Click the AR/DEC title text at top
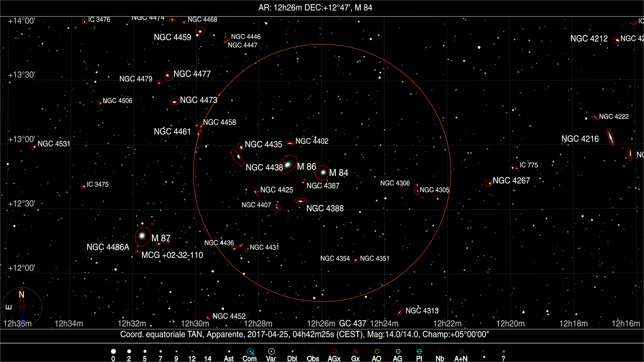The image size is (644, 362). point(315,8)
